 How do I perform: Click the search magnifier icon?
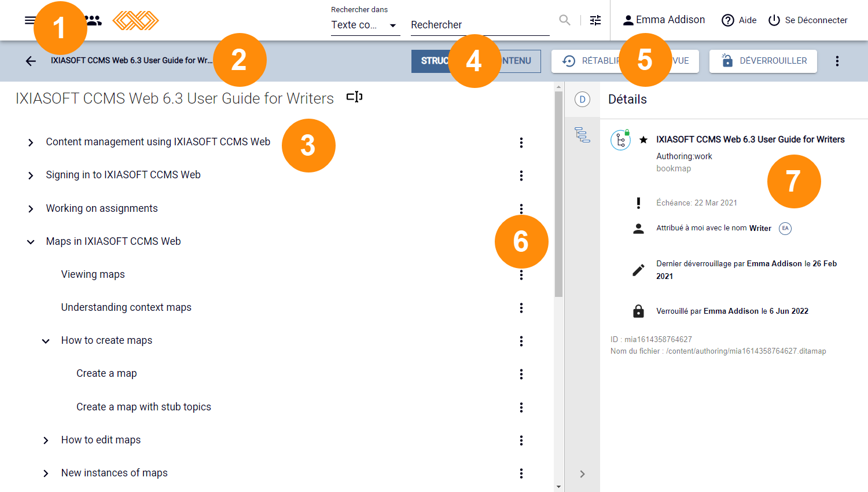click(565, 20)
